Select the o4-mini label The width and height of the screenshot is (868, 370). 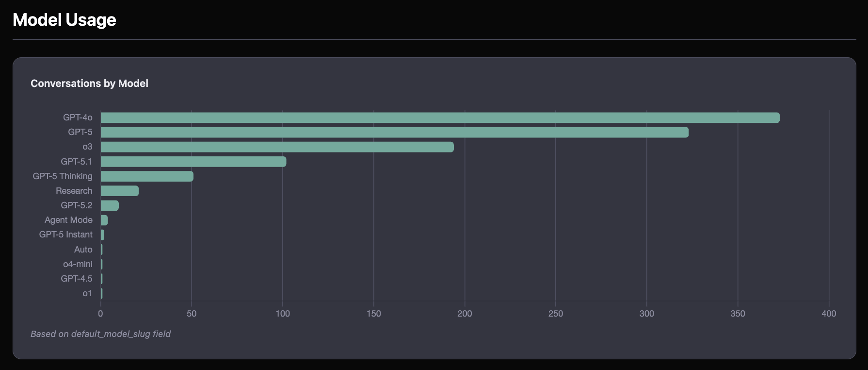tap(78, 264)
